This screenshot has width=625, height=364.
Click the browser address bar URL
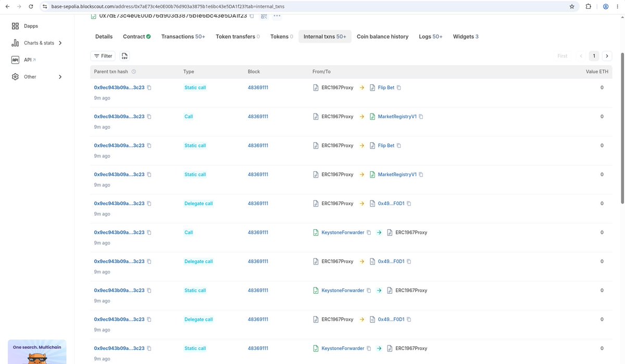click(168, 7)
